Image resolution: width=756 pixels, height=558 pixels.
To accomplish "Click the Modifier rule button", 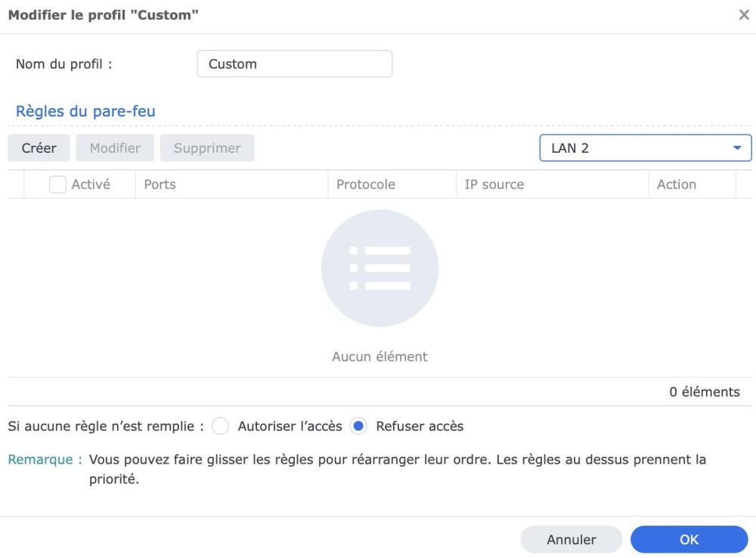I will tap(115, 148).
